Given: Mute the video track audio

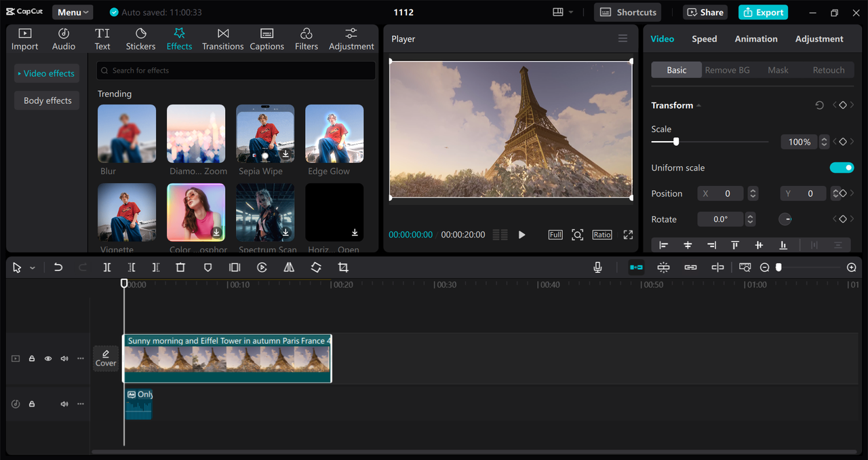Looking at the screenshot, I should pyautogui.click(x=64, y=358).
